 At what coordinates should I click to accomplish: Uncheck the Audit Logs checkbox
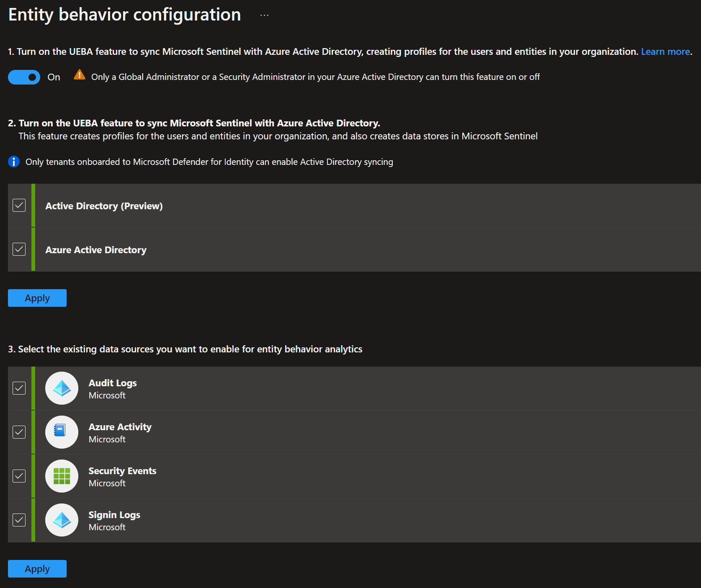[x=19, y=388]
